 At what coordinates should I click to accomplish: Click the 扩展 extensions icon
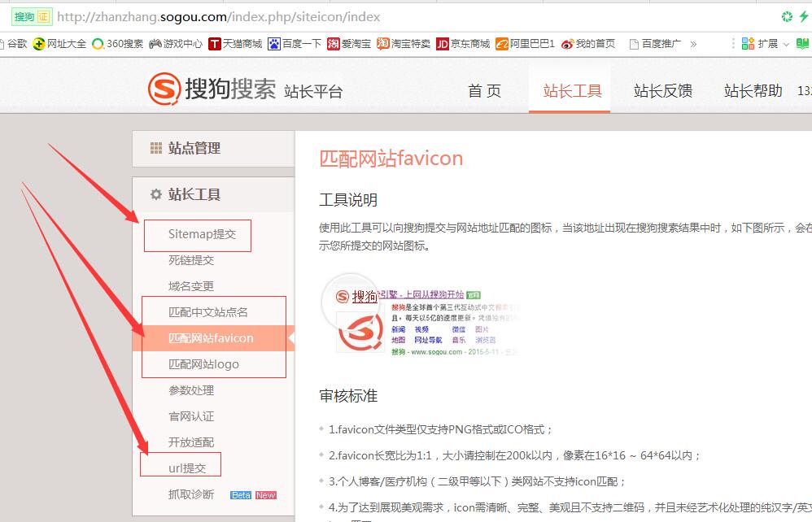click(748, 44)
